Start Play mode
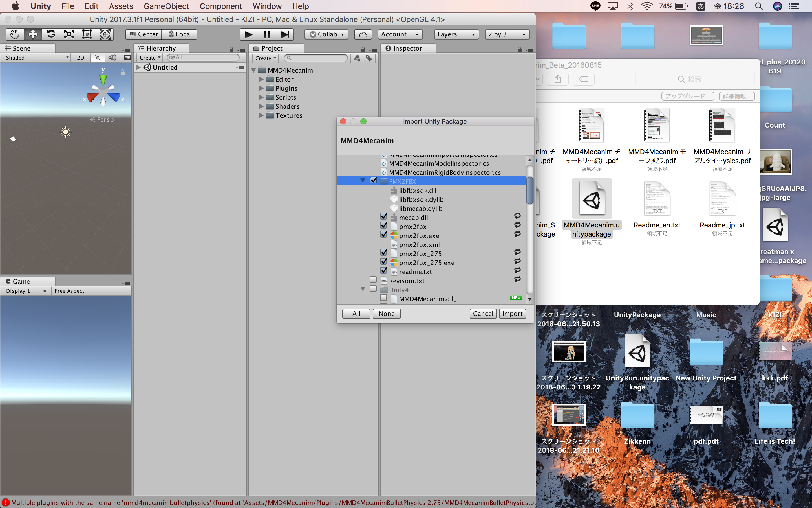812x508 pixels. [249, 34]
